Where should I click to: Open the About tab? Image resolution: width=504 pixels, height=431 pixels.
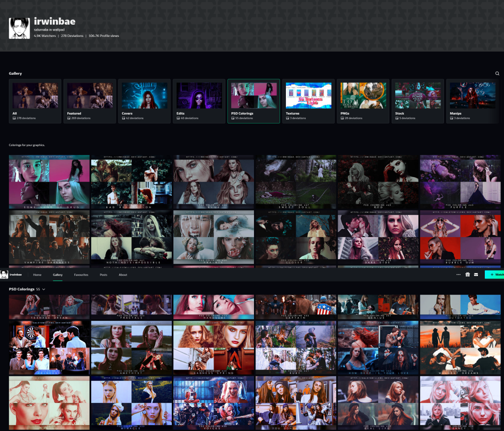point(123,275)
